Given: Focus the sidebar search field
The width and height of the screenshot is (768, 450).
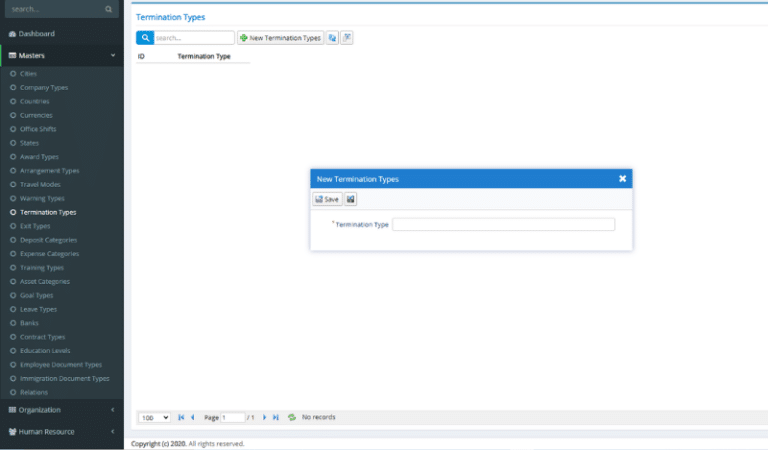Looking at the screenshot, I should (x=56, y=9).
